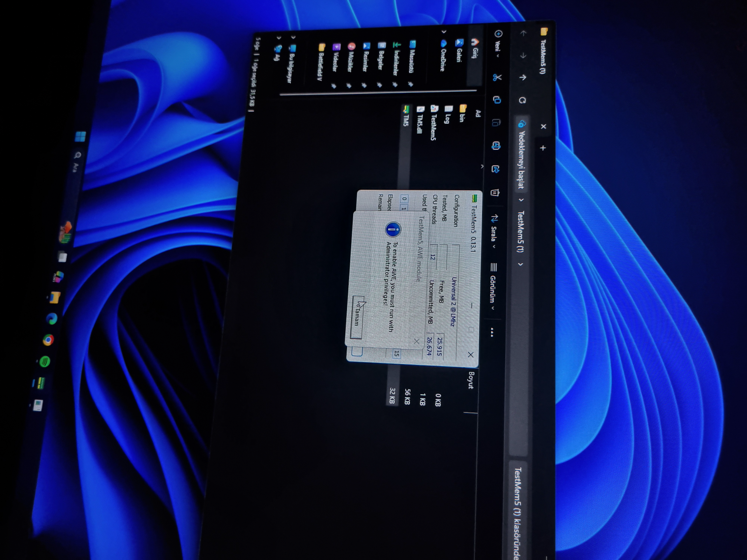Click the Copy icon in Explorer toolbar
Screen dimensions: 747x560
(497, 100)
